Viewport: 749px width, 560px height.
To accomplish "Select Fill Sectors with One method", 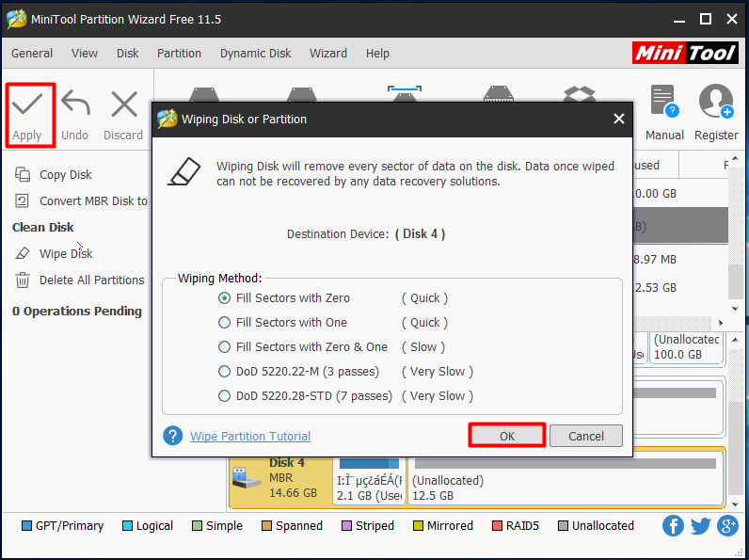I will [x=224, y=323].
